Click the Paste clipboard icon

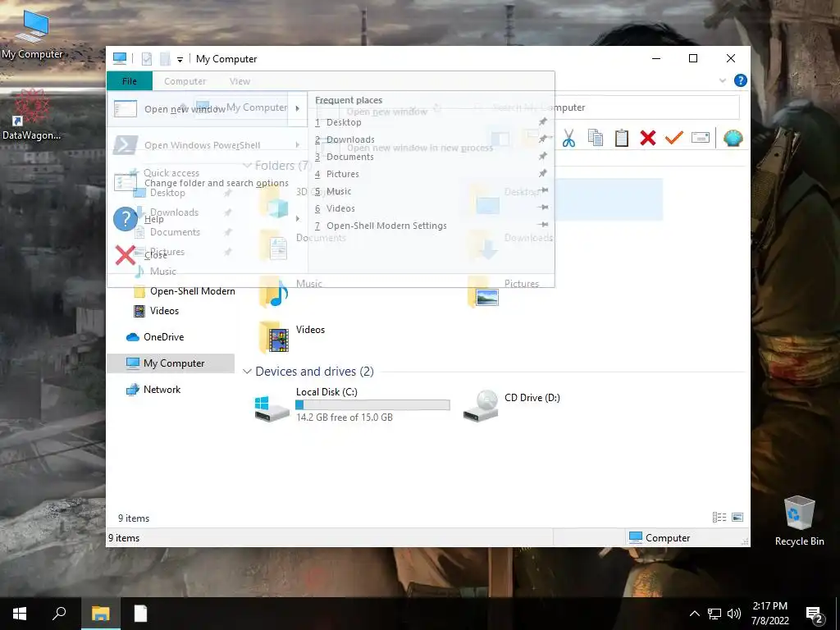coord(622,138)
